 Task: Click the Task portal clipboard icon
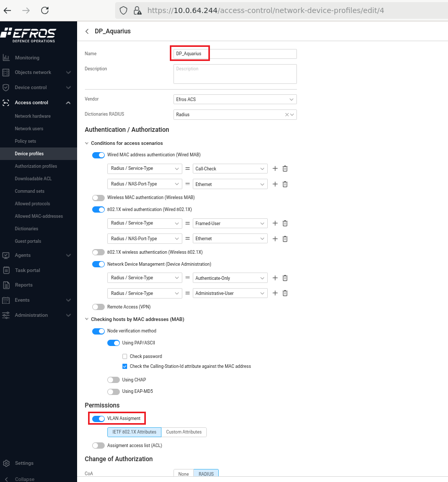tap(6, 270)
